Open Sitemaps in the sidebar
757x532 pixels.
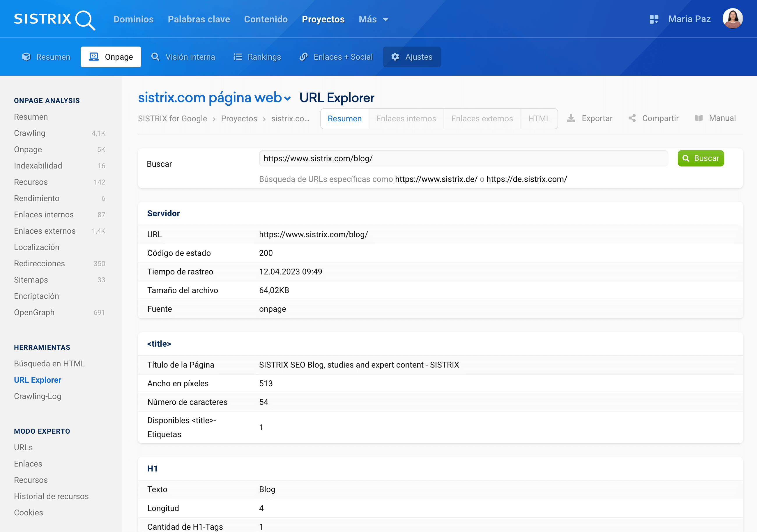coord(31,280)
